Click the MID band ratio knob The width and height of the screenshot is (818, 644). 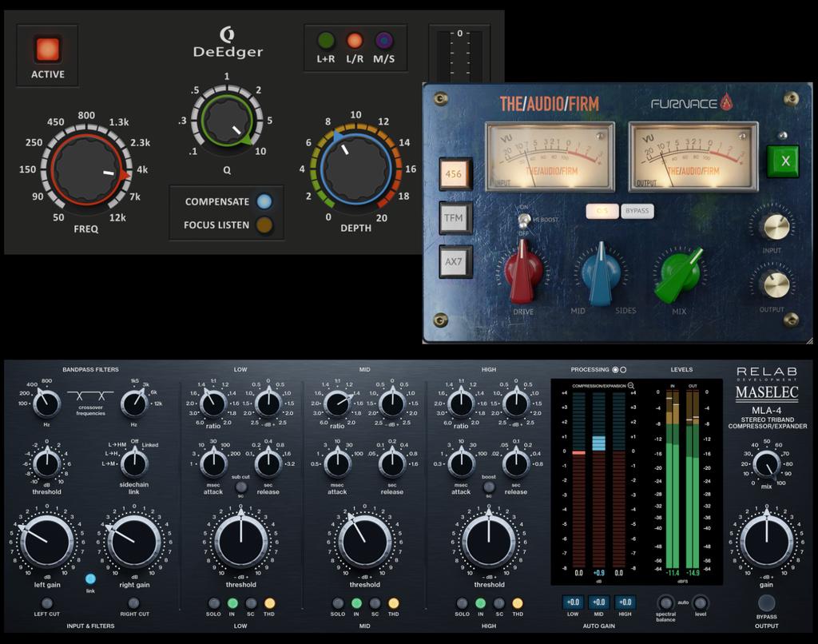337,403
